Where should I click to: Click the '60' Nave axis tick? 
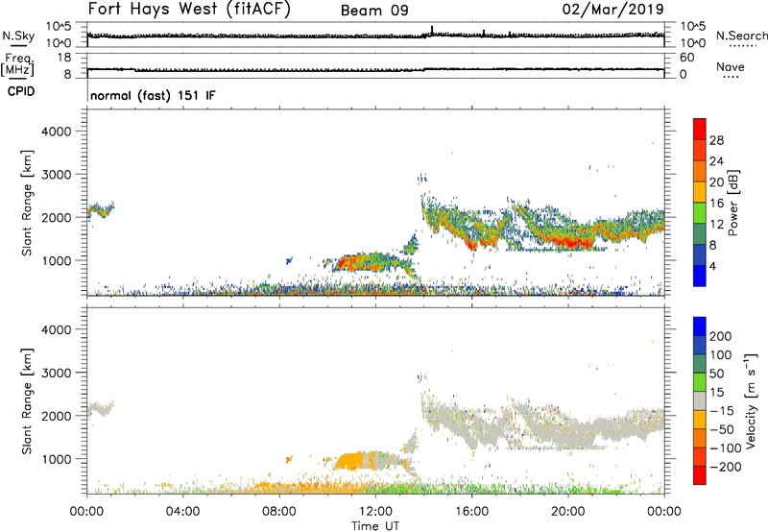click(x=686, y=58)
